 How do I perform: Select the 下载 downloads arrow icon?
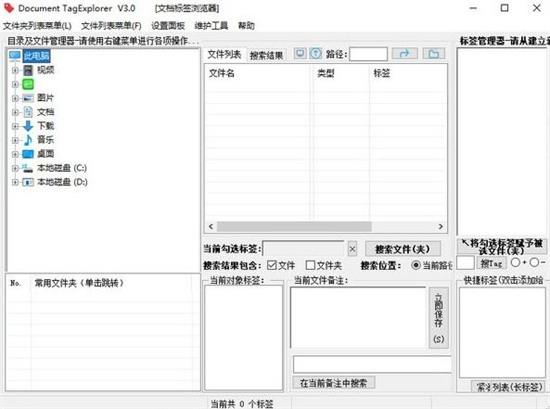click(28, 126)
